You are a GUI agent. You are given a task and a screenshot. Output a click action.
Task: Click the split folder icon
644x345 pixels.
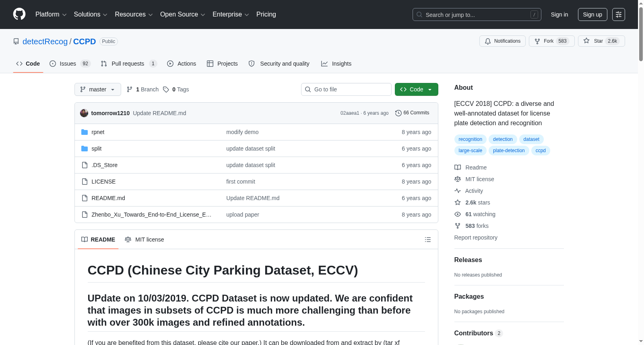coord(85,149)
